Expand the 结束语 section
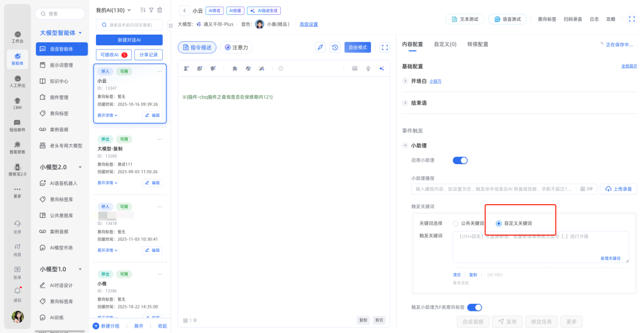Screen dimensions: 644x333 pyautogui.click(x=406, y=103)
